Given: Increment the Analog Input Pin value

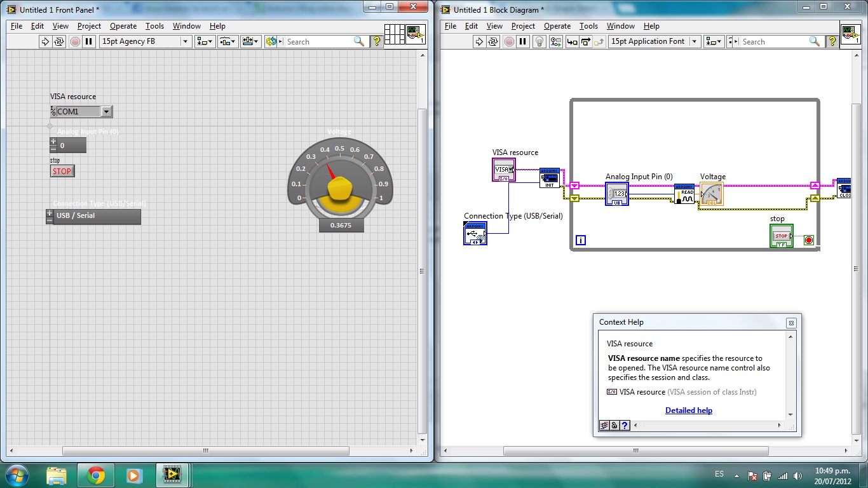Looking at the screenshot, I should (53, 142).
